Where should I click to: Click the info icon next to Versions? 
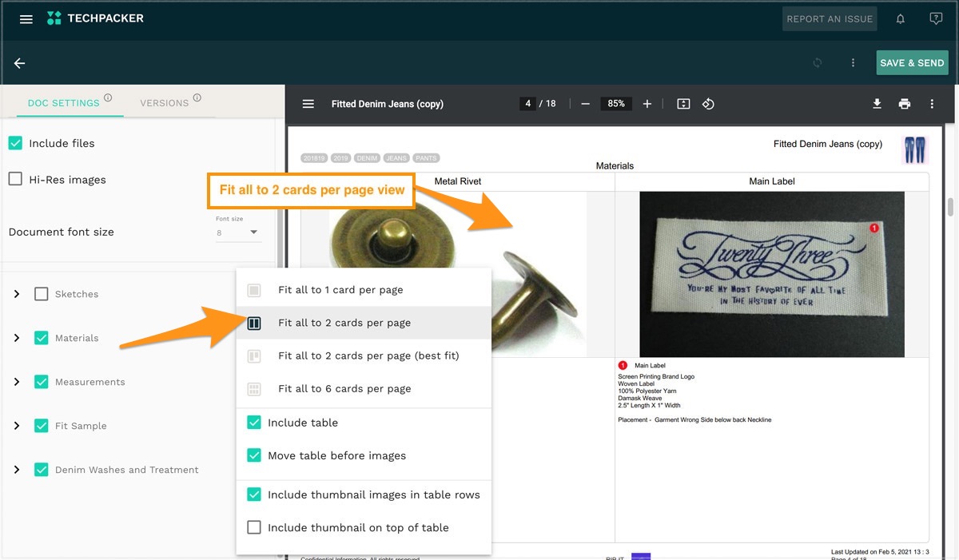[197, 98]
